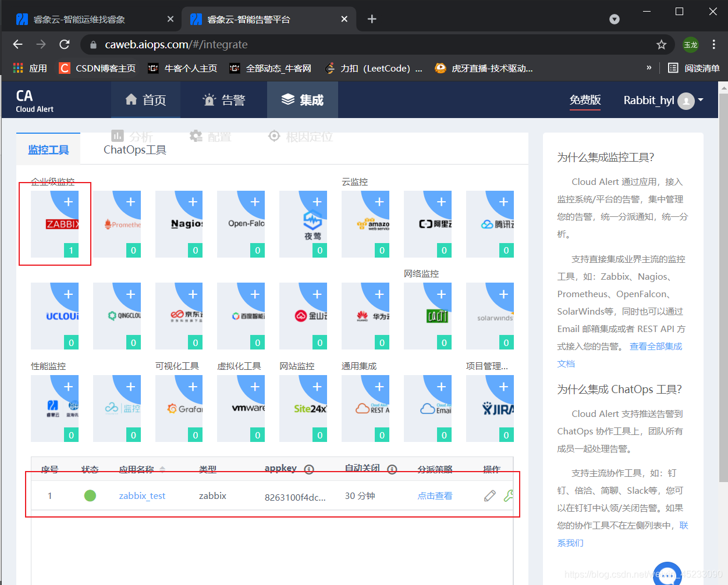This screenshot has width=728, height=585.
Task: Add the 金山云 integration
Action: (x=303, y=316)
